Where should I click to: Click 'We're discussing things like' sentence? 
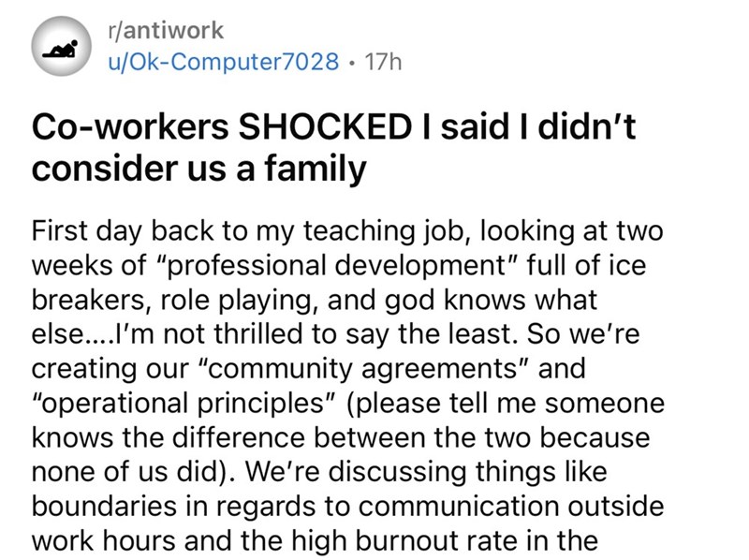tap(426, 472)
